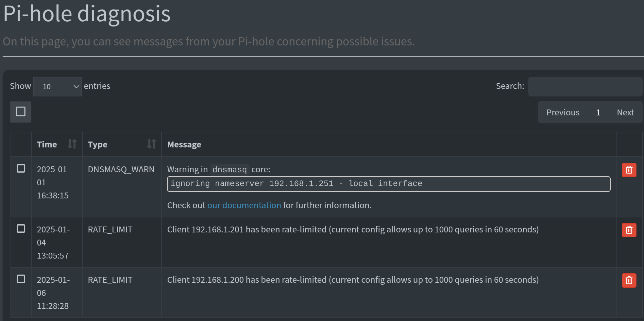Click the Previous pagination button
The height and width of the screenshot is (321, 644).
(x=563, y=112)
